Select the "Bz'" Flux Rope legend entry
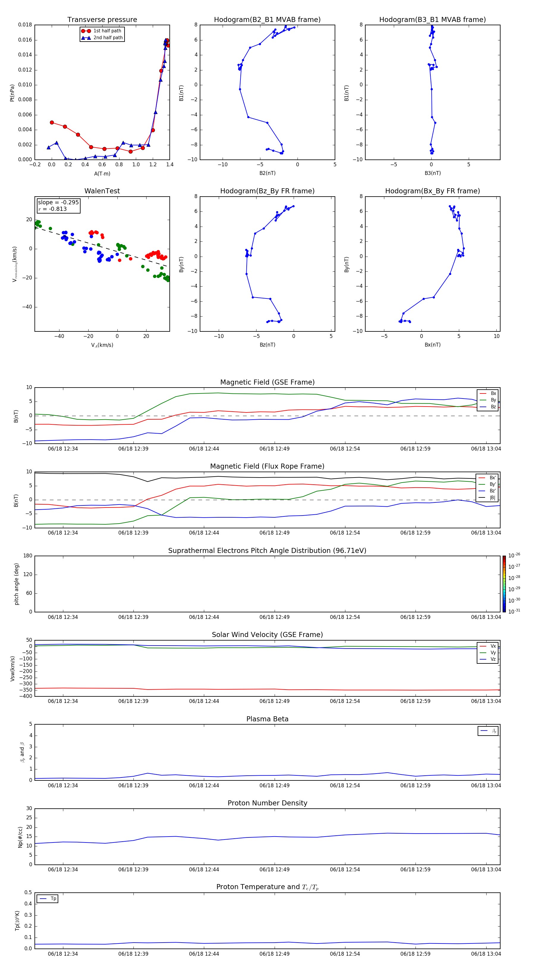The height and width of the screenshot is (980, 535). coord(487,491)
